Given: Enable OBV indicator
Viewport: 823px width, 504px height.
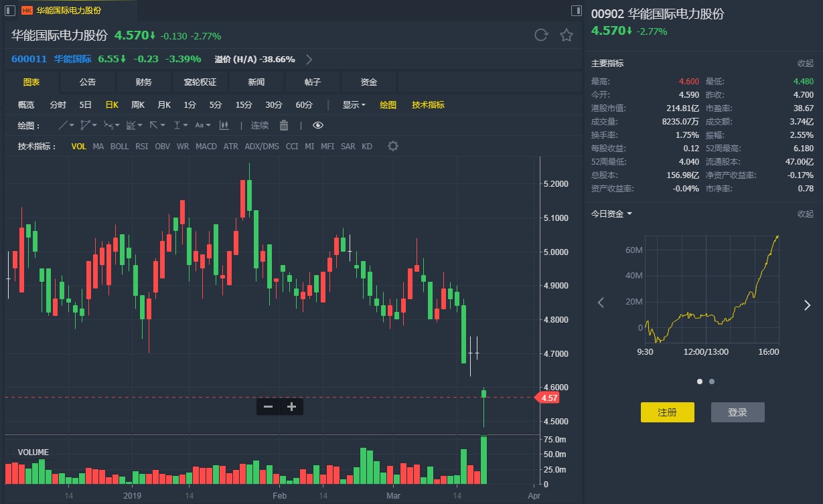Looking at the screenshot, I should (x=163, y=146).
